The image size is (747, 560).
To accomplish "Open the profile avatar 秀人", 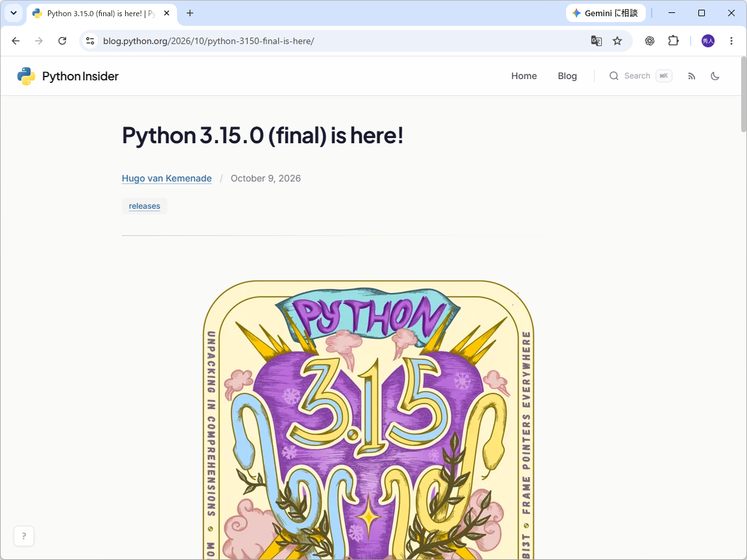I will click(708, 41).
